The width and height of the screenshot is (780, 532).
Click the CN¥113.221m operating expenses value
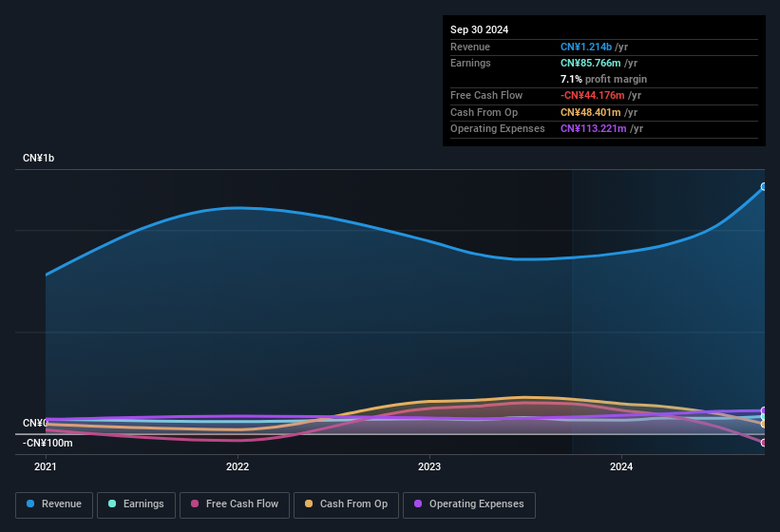[x=594, y=129]
